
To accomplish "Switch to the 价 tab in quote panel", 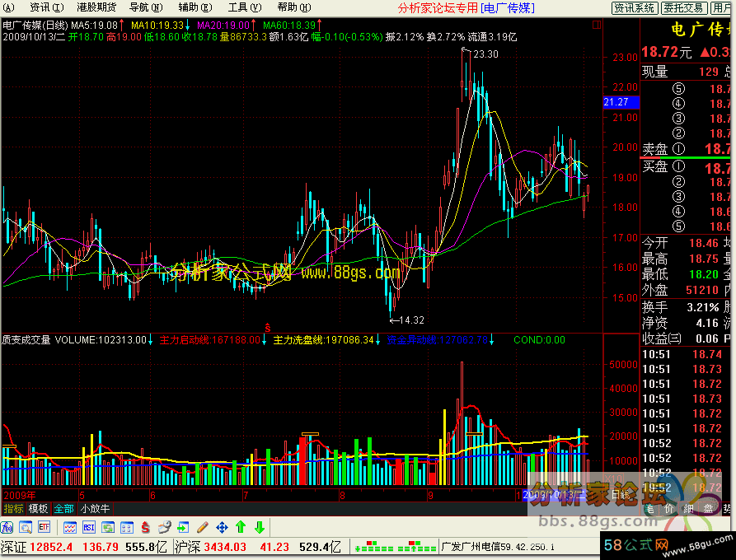I will (669, 509).
